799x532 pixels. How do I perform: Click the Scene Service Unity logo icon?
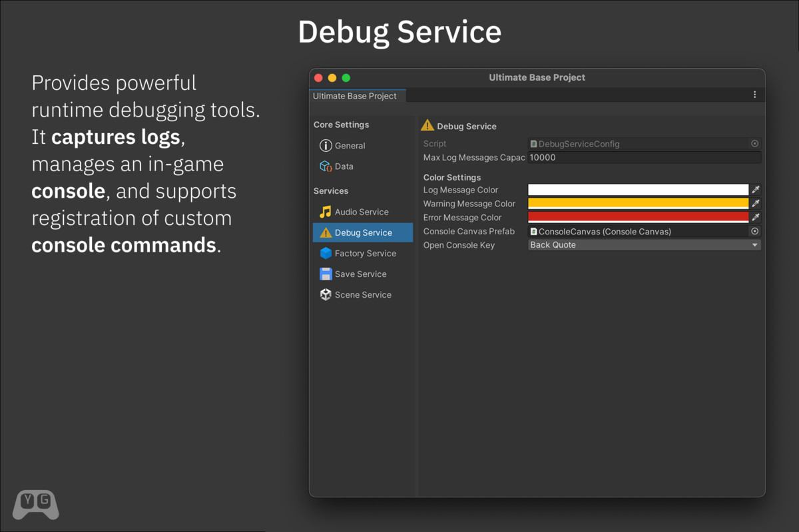click(x=326, y=294)
